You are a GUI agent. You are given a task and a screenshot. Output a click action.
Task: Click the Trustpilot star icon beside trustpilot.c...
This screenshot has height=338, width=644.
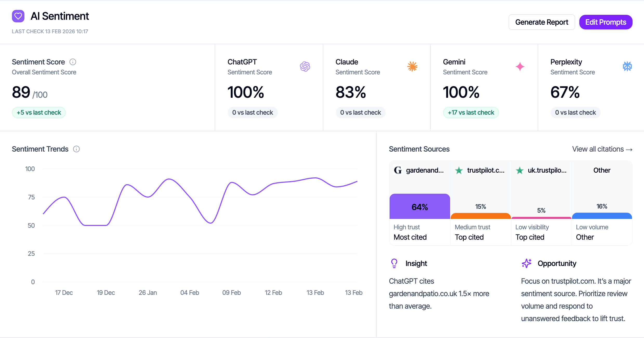[x=459, y=170]
